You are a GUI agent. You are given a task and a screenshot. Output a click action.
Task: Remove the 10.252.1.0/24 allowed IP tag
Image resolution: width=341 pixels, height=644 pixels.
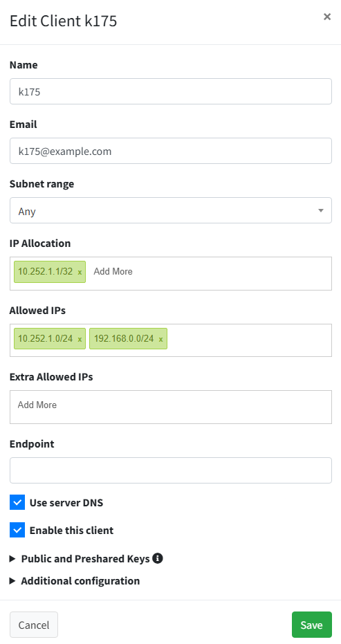80,339
